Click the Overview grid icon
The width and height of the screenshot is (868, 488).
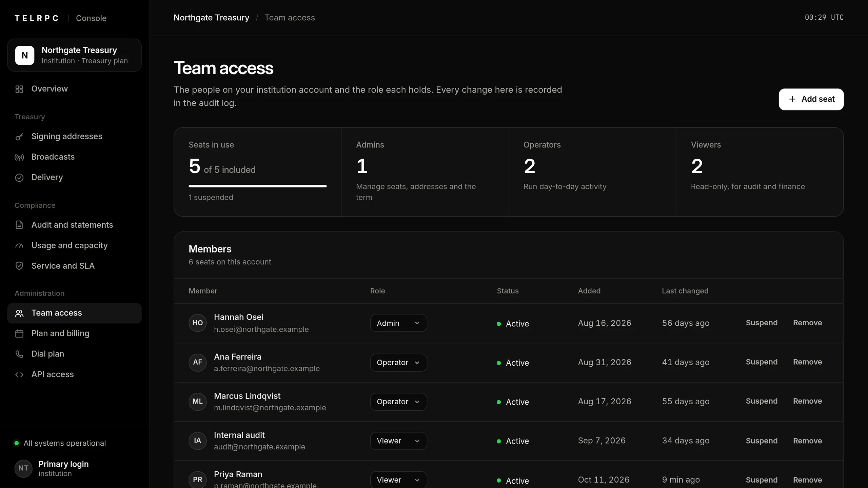[x=19, y=89]
